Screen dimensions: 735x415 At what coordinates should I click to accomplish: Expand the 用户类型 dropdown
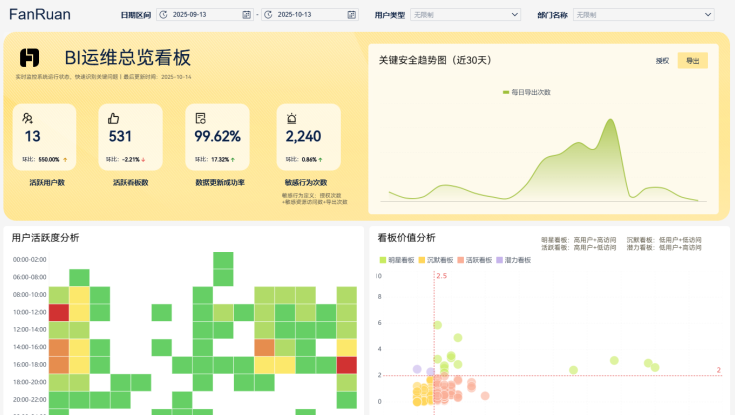(x=466, y=15)
